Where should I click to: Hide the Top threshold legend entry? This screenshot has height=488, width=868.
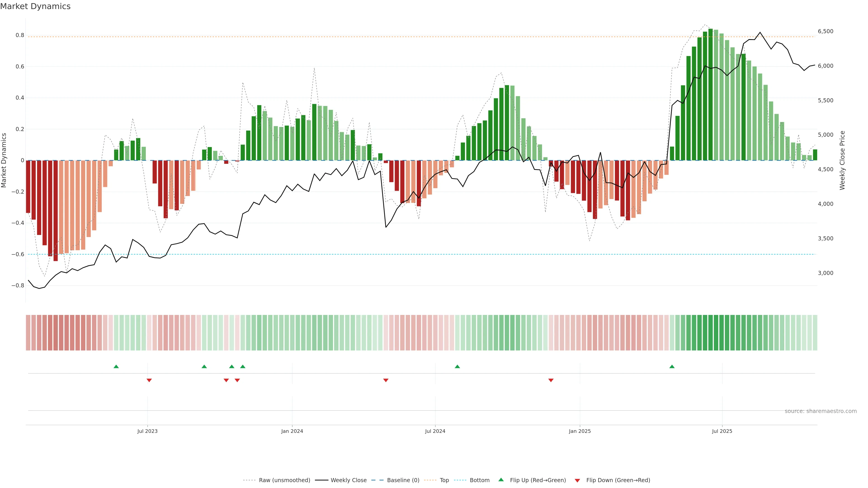click(x=444, y=480)
